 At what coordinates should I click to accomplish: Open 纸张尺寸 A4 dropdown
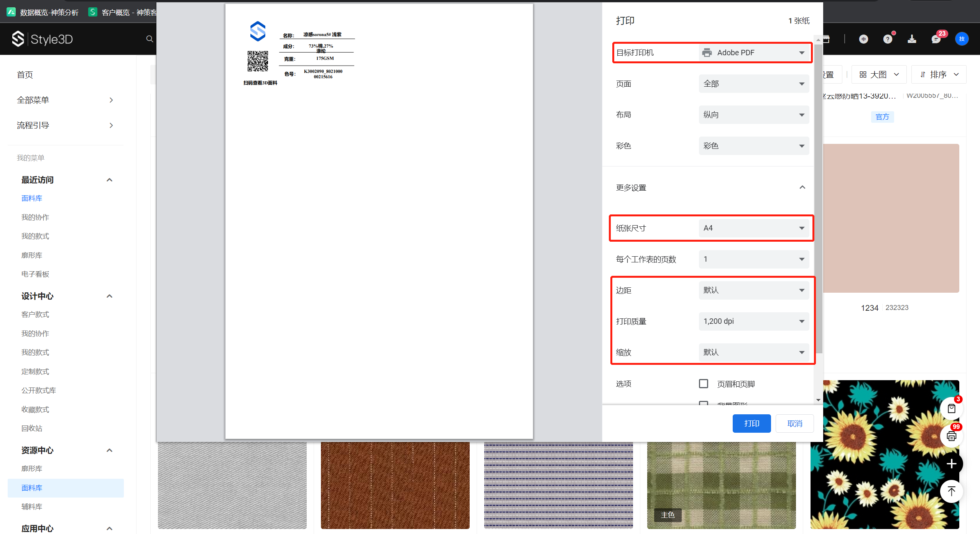(753, 228)
